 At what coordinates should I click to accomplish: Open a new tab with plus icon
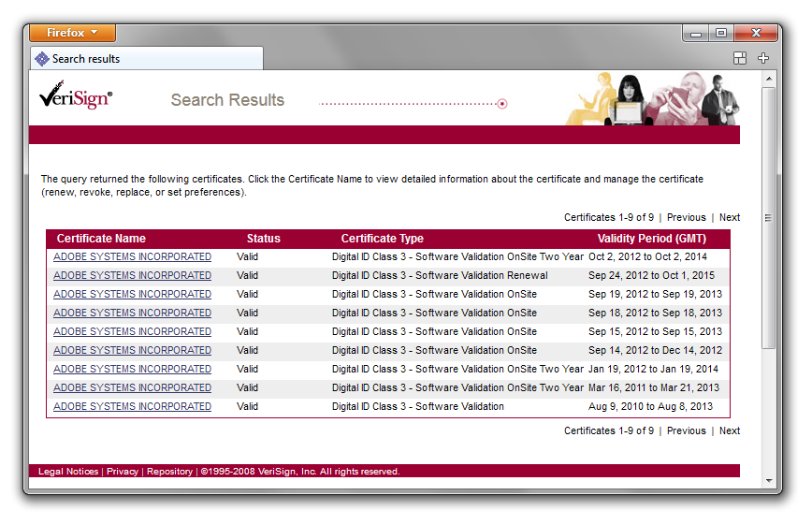[x=763, y=58]
